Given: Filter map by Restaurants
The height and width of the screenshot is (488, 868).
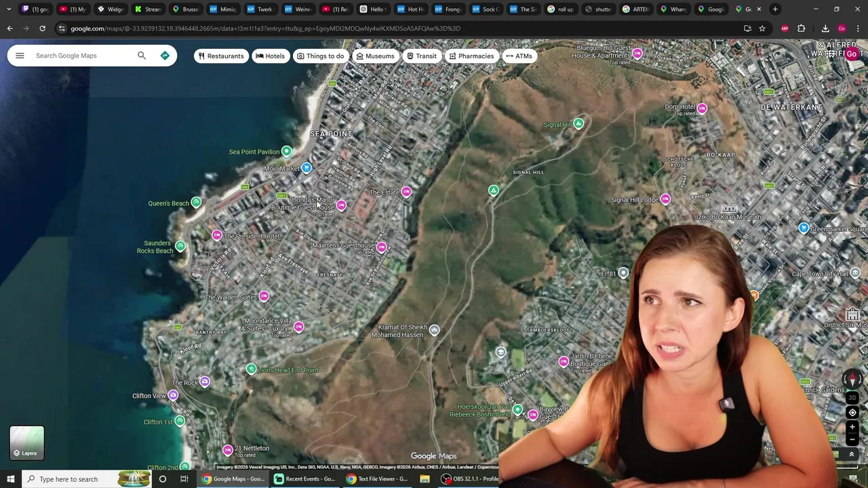Looking at the screenshot, I should (220, 56).
